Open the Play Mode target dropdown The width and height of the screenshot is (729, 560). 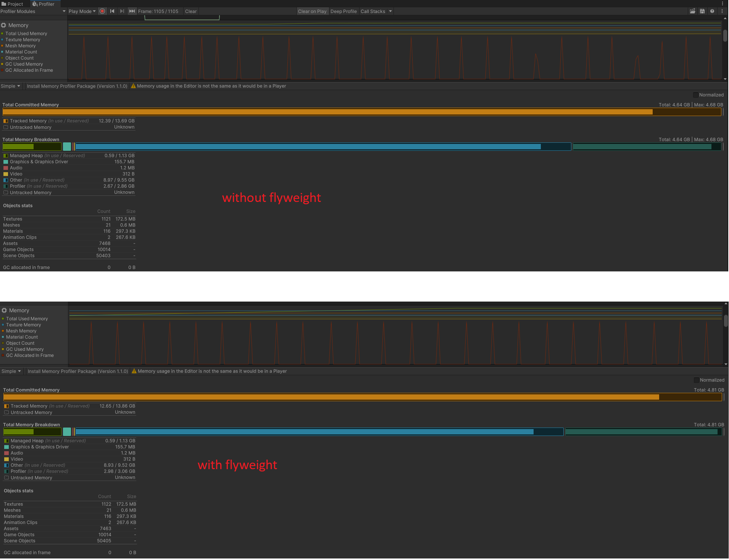[82, 11]
